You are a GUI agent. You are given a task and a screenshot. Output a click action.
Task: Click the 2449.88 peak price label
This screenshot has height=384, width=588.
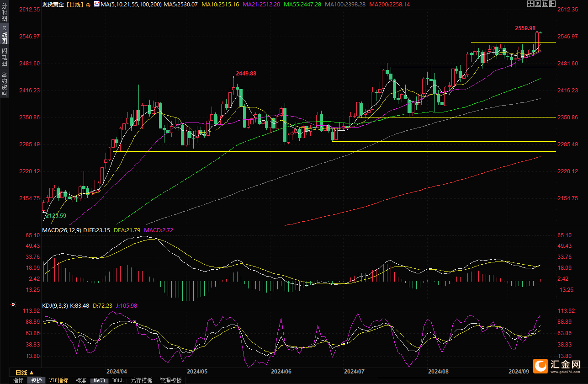(246, 73)
